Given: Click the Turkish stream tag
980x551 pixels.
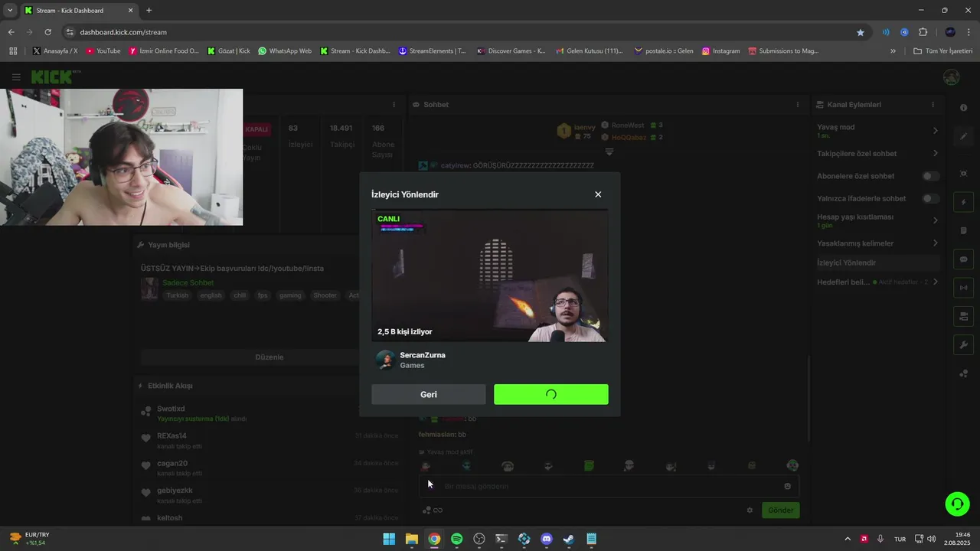Looking at the screenshot, I should (x=178, y=295).
